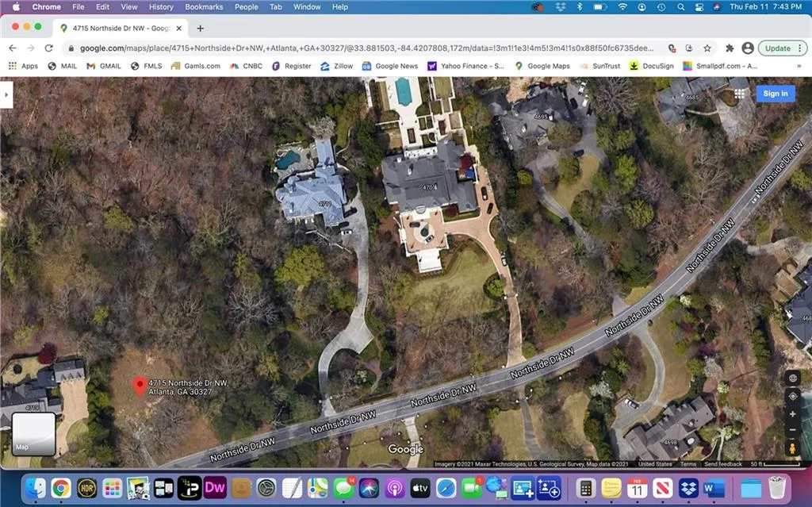Open the DocuSign bookmark
This screenshot has height=507, width=812.
652,66
